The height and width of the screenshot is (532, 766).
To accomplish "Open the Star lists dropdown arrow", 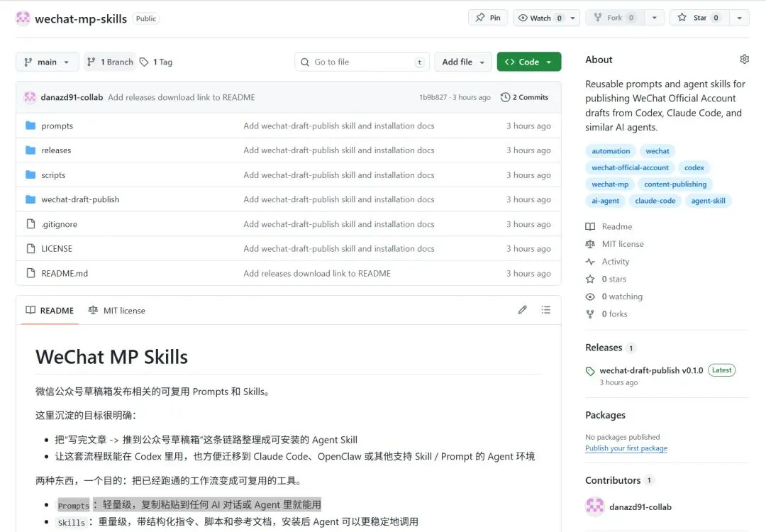I will [740, 18].
